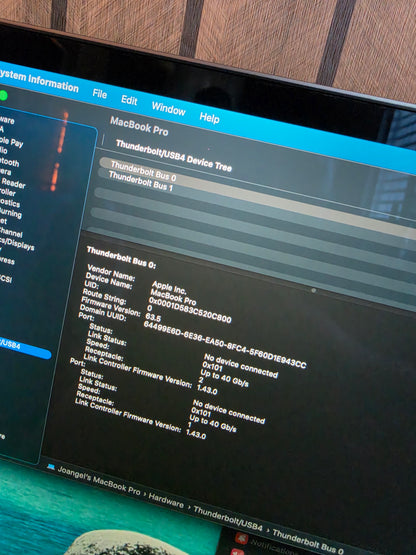The width and height of the screenshot is (416, 555).
Task: Select the highlighted Thunderbolt/USB4 sidebar item
Action: (24, 348)
